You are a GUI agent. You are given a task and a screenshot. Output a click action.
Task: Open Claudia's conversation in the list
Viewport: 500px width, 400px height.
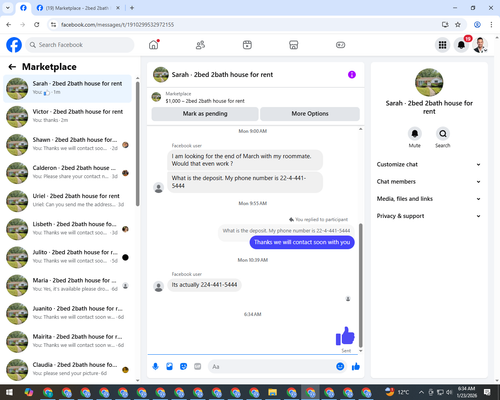pos(67,370)
